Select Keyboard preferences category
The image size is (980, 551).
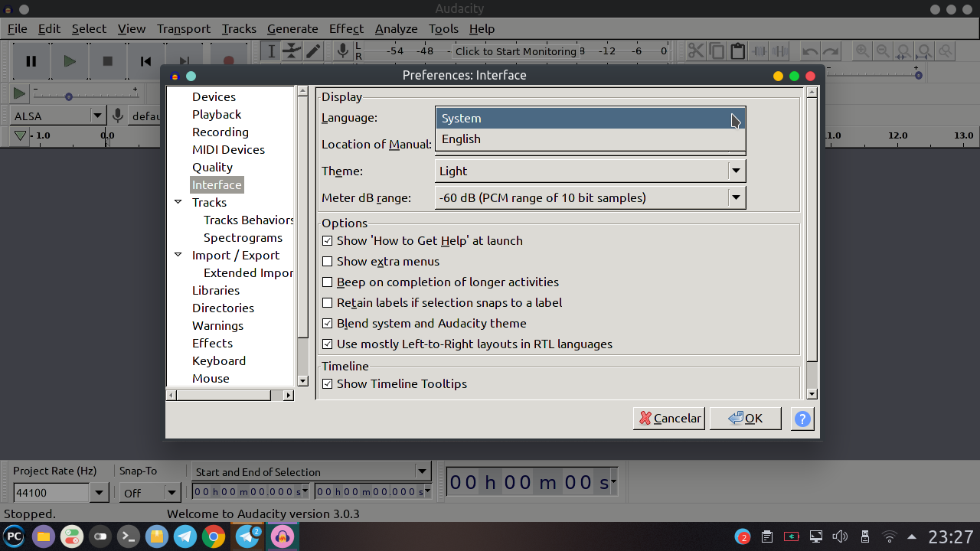(219, 361)
